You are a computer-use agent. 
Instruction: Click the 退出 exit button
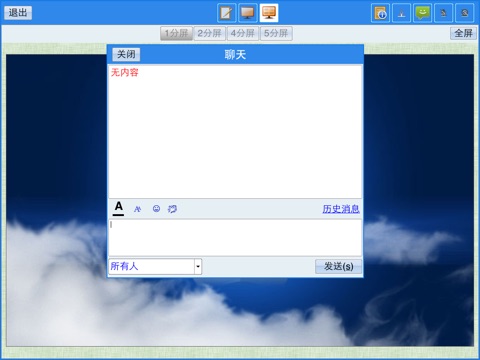pyautogui.click(x=18, y=13)
